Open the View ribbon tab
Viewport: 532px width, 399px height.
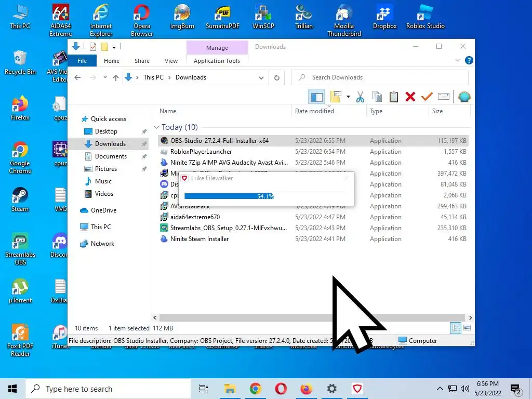171,61
